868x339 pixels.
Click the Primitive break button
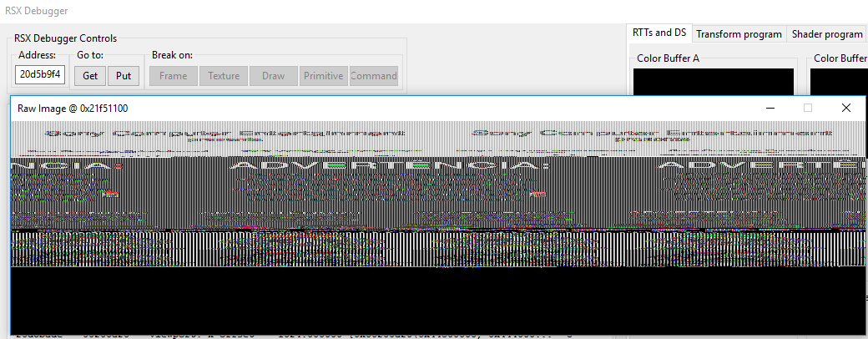coord(323,76)
